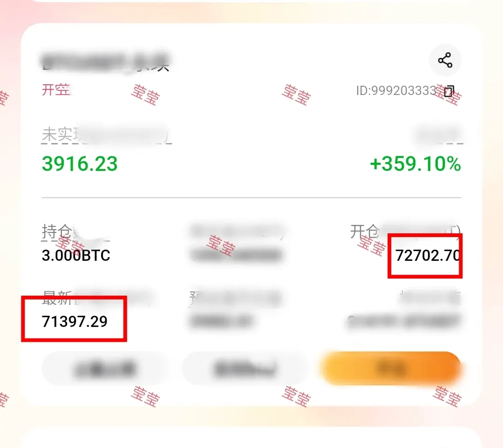The width and height of the screenshot is (503, 448).
Task: Tap the share icon in the card corner
Action: click(x=445, y=60)
